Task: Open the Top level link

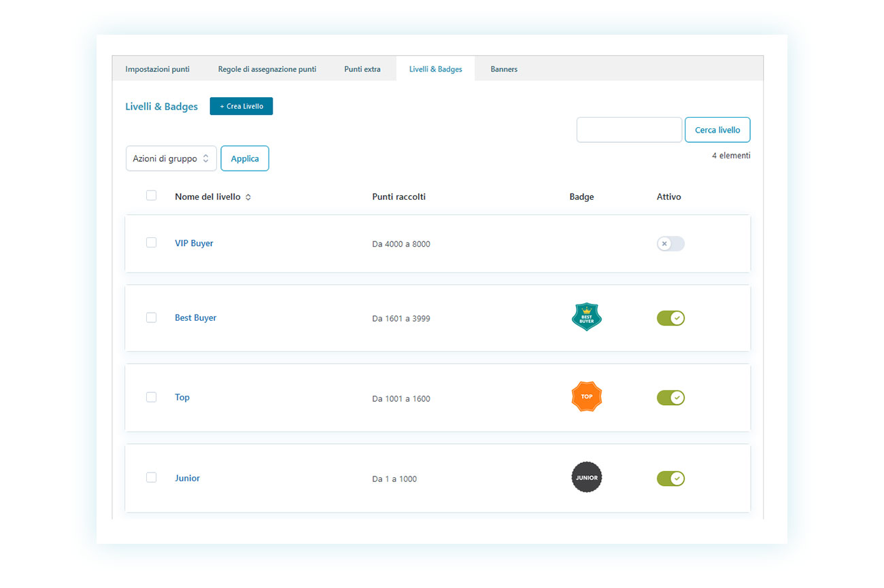Action: (x=182, y=397)
